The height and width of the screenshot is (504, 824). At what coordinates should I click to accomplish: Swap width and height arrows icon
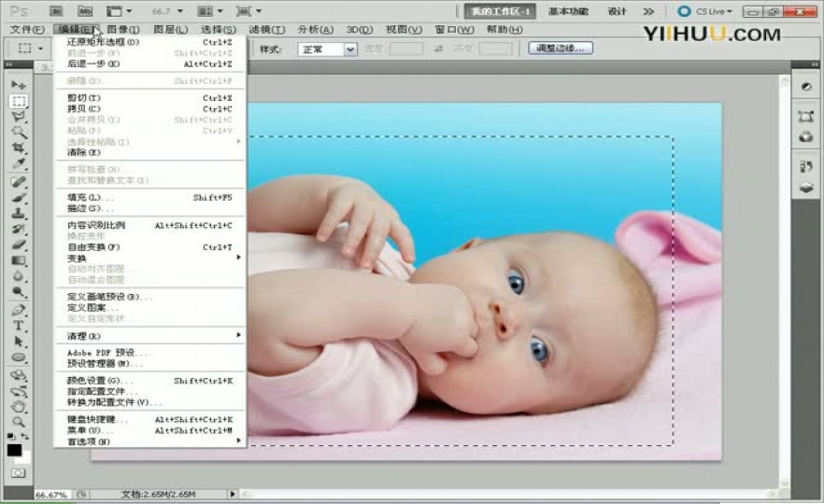pyautogui.click(x=438, y=49)
